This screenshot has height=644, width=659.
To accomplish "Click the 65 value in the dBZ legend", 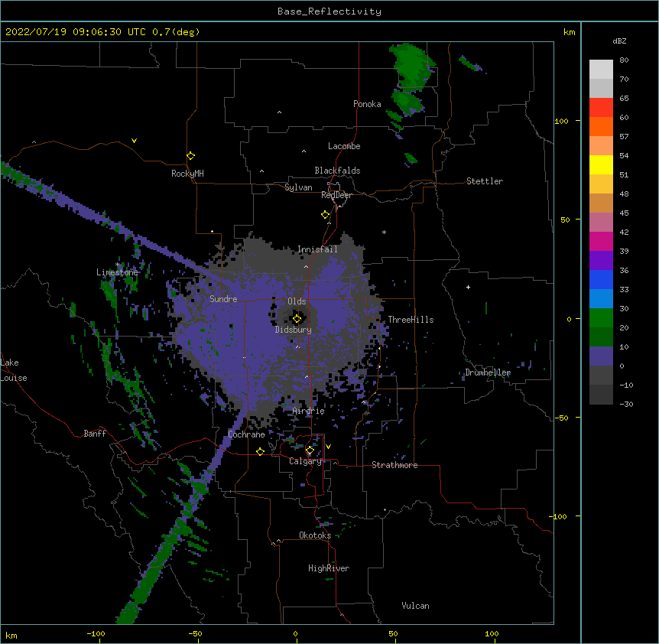I will [x=624, y=99].
